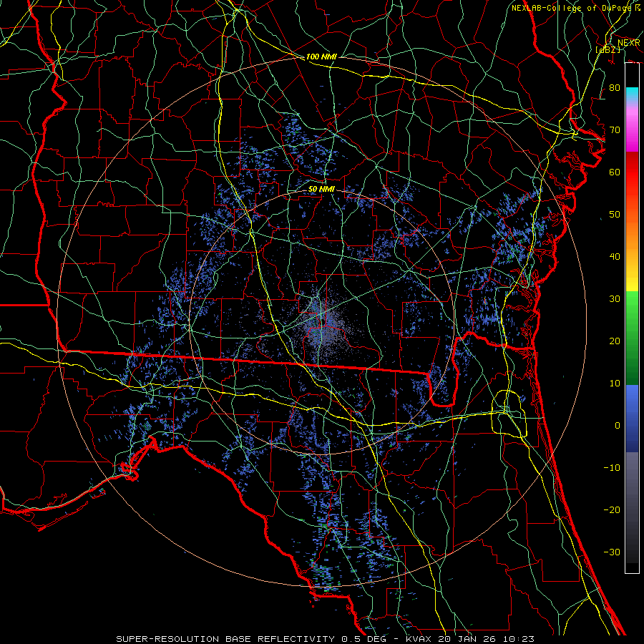Select the "10" value on the dBZ scale
Image resolution: width=644 pixels, height=644 pixels.
pyautogui.click(x=615, y=384)
